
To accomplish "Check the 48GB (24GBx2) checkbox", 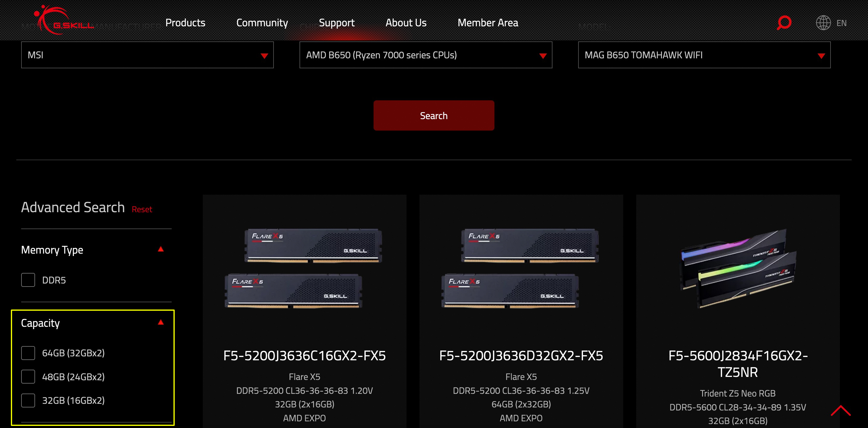I will pyautogui.click(x=28, y=376).
